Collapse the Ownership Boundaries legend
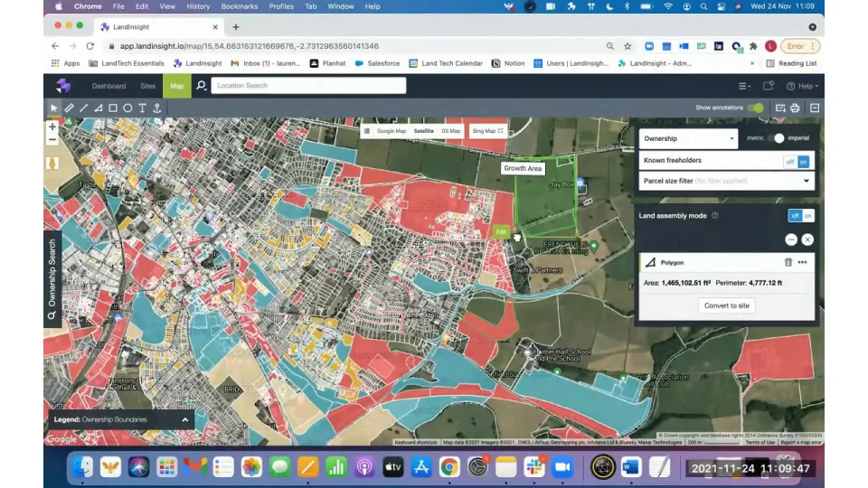The height and width of the screenshot is (488, 868). click(185, 420)
